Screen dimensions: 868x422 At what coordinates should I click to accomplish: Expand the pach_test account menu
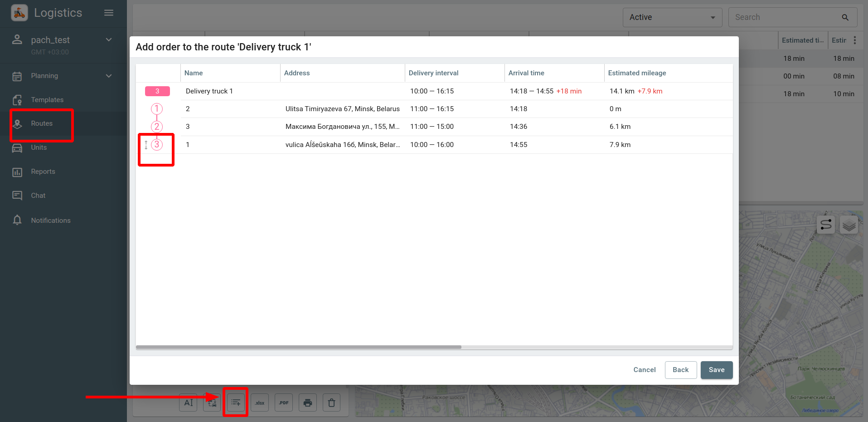click(109, 40)
